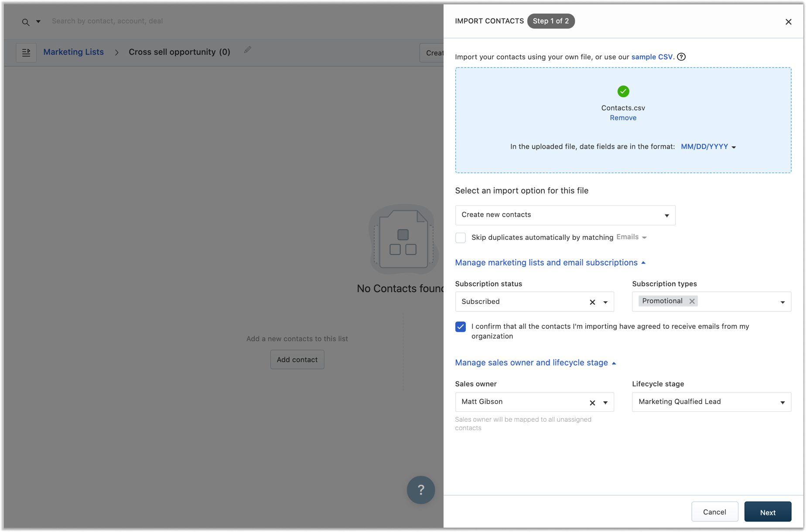Click the partially hidden Create button
The image size is (806, 532).
432,53
